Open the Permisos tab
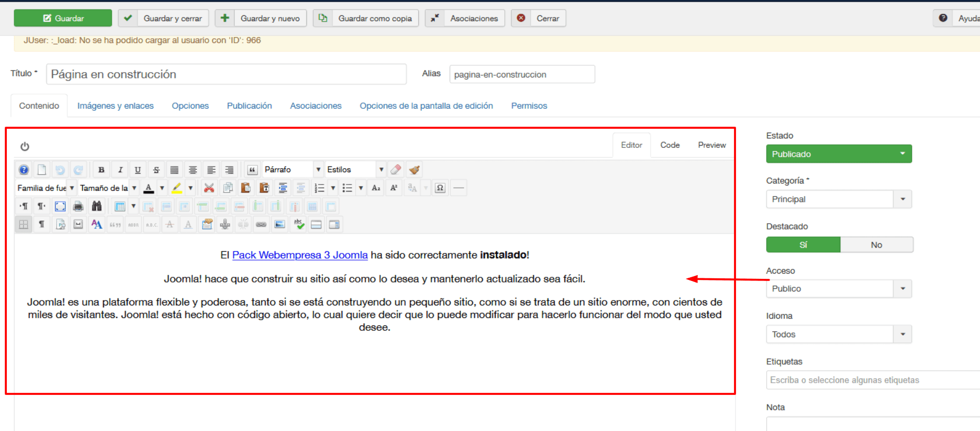 (529, 105)
